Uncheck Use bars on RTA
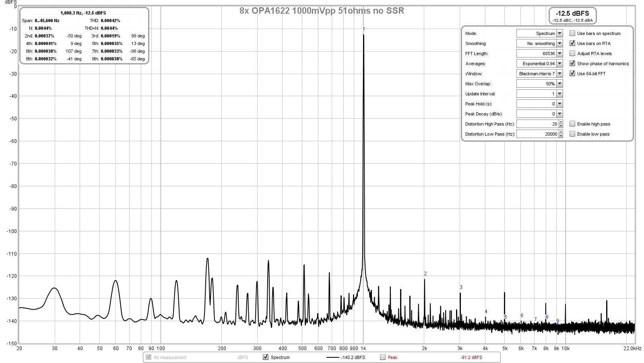This screenshot has height=363, width=644. pos(572,43)
